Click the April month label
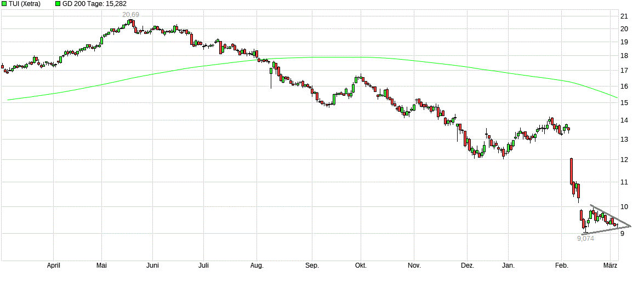Screen dimensions: 644x283 point(53,265)
